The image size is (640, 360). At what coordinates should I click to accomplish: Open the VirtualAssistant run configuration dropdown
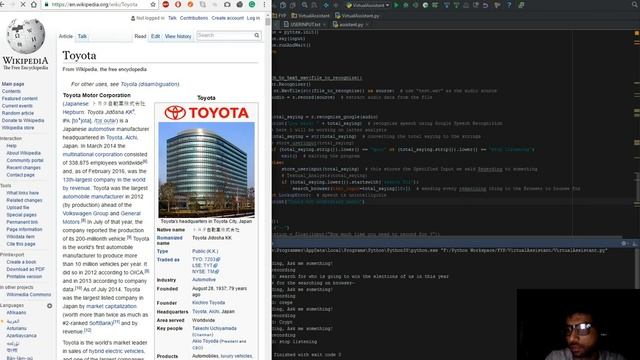coord(368,5)
